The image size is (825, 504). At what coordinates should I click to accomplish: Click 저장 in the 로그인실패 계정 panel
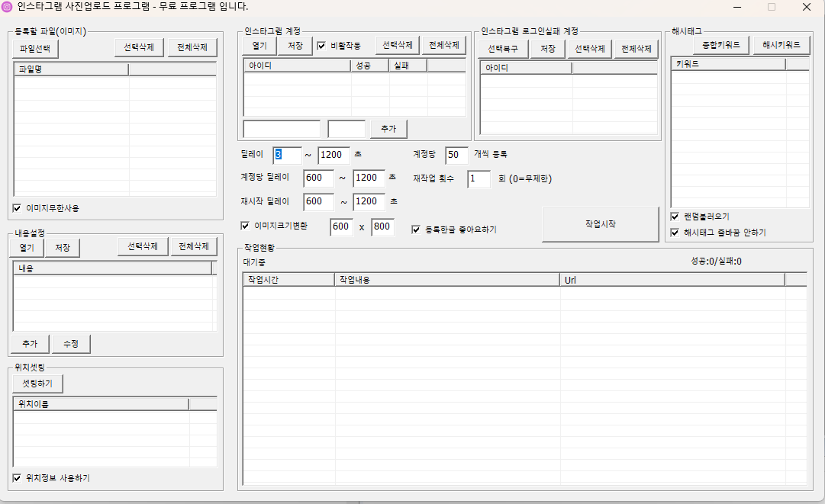coord(548,49)
